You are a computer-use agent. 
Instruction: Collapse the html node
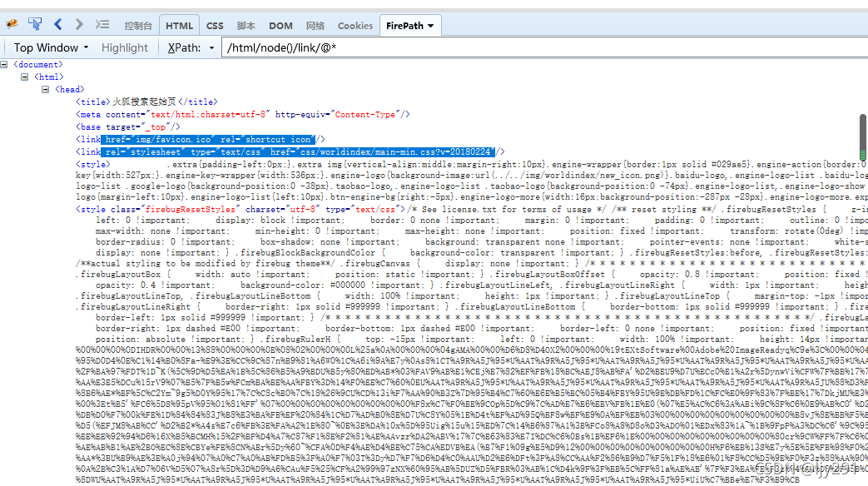pyautogui.click(x=24, y=77)
